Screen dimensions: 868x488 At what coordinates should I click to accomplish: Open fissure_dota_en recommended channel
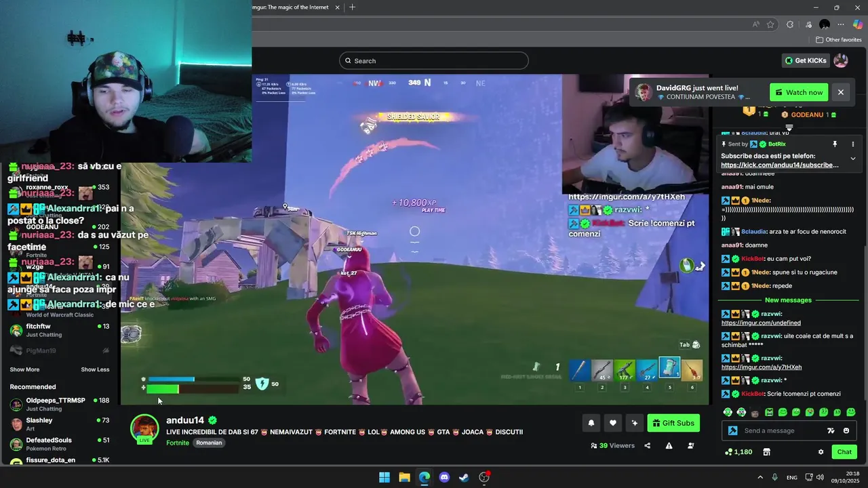tap(59, 460)
